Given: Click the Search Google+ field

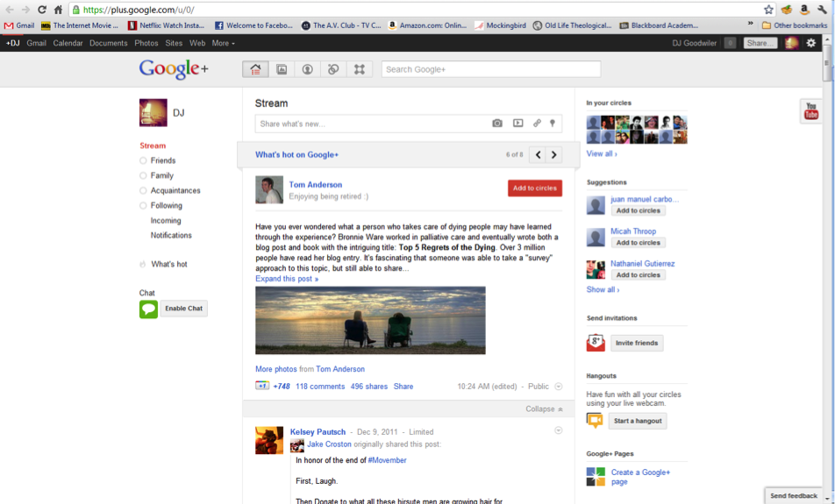Looking at the screenshot, I should tap(491, 69).
